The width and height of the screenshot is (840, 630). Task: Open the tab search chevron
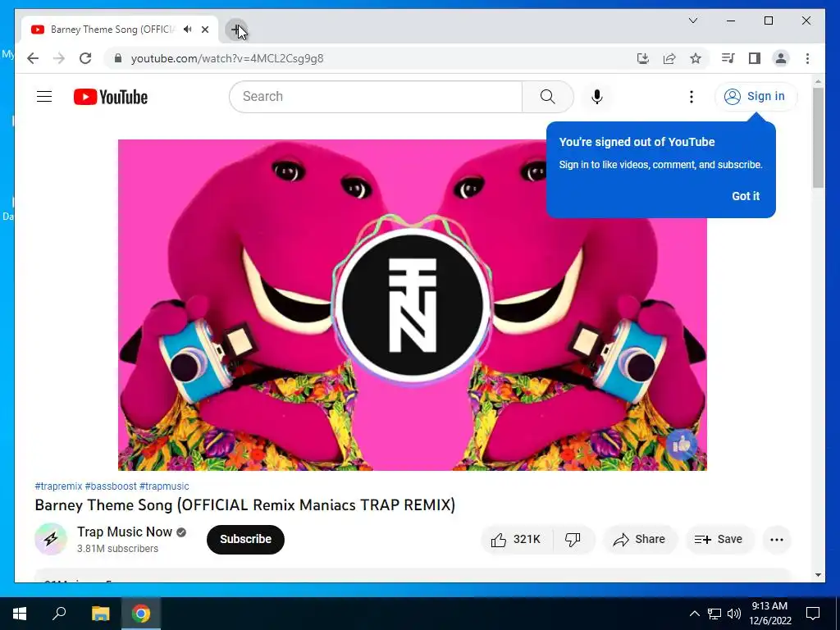coord(692,21)
